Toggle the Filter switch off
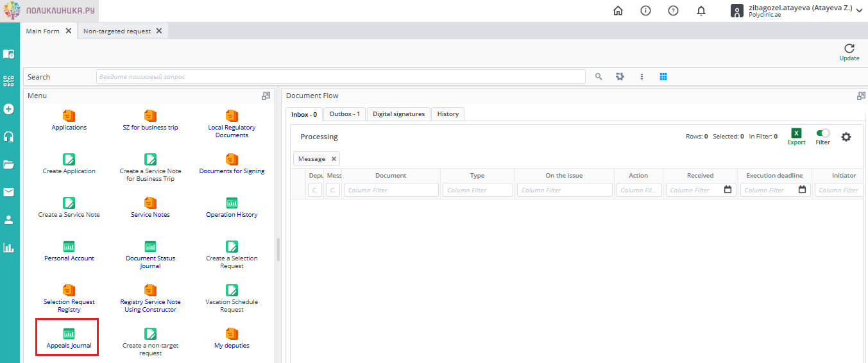 pyautogui.click(x=822, y=133)
